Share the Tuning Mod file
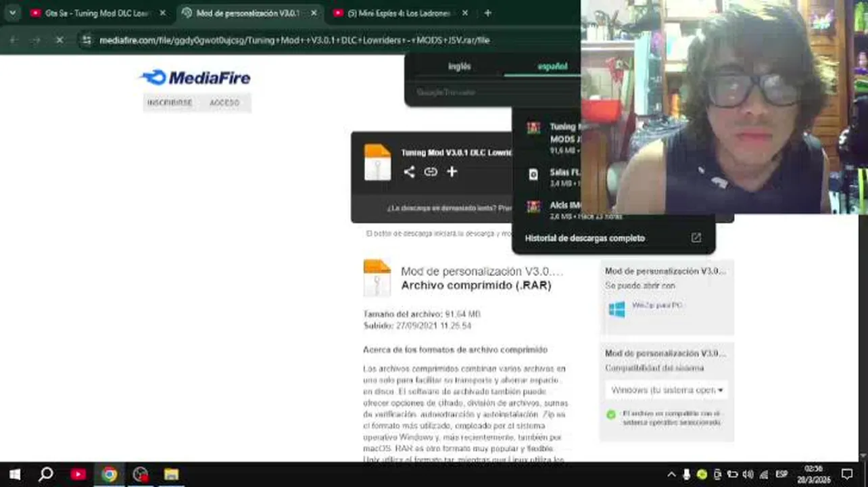Viewport: 868px width, 487px height. tap(409, 172)
